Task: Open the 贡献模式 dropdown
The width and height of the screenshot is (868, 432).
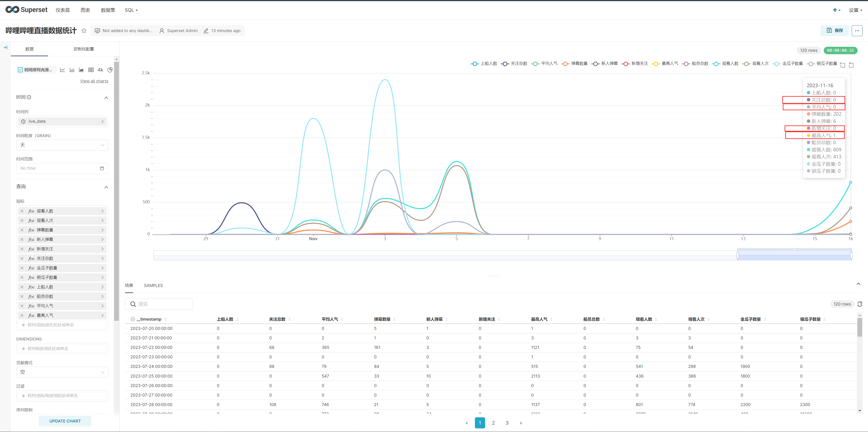Action: (x=62, y=372)
